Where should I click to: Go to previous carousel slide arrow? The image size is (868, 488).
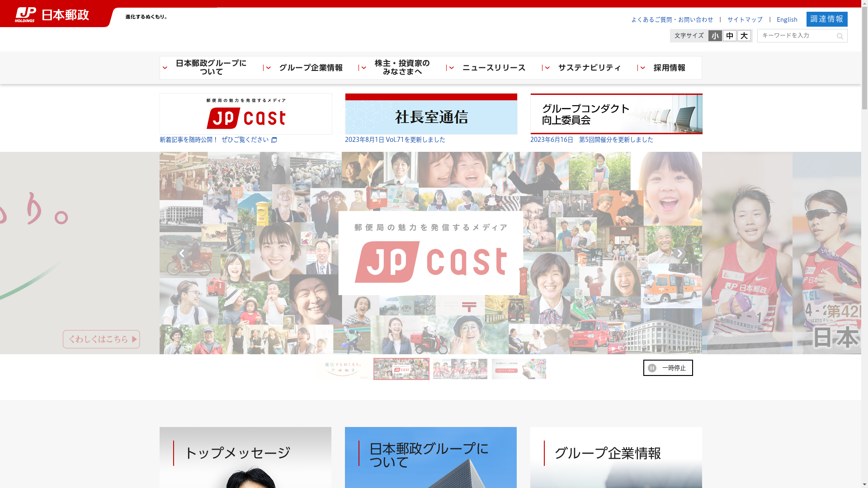[182, 253]
